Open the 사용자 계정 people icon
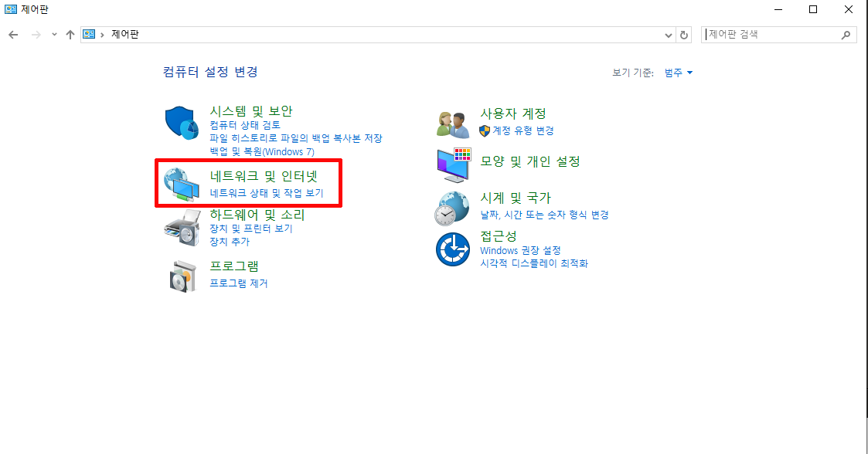This screenshot has width=868, height=454. (x=453, y=124)
